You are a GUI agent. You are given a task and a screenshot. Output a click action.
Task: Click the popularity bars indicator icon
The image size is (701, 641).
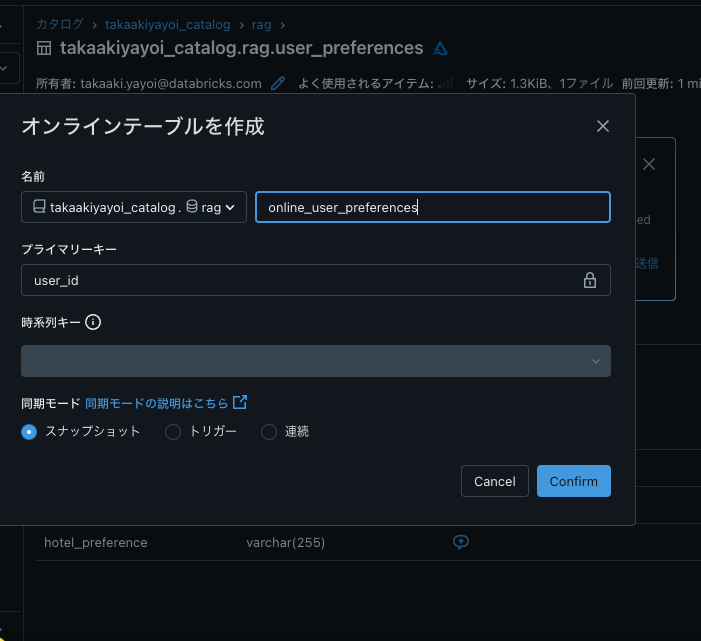[x=446, y=82]
